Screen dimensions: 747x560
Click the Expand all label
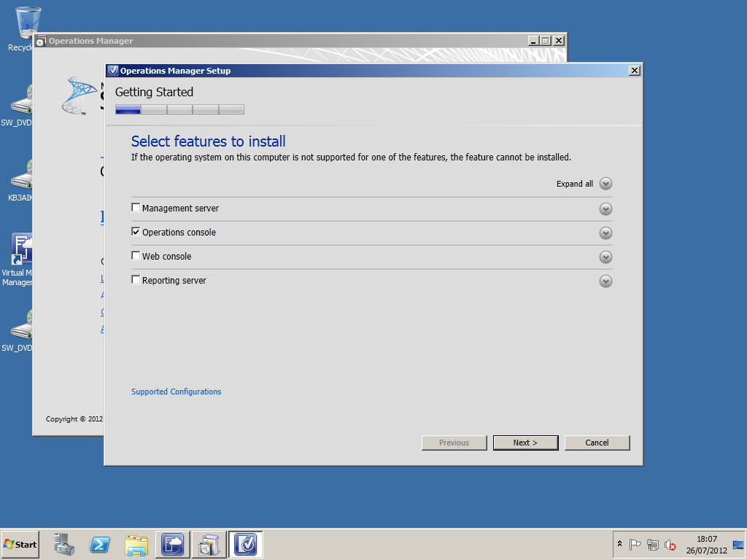[x=575, y=184]
